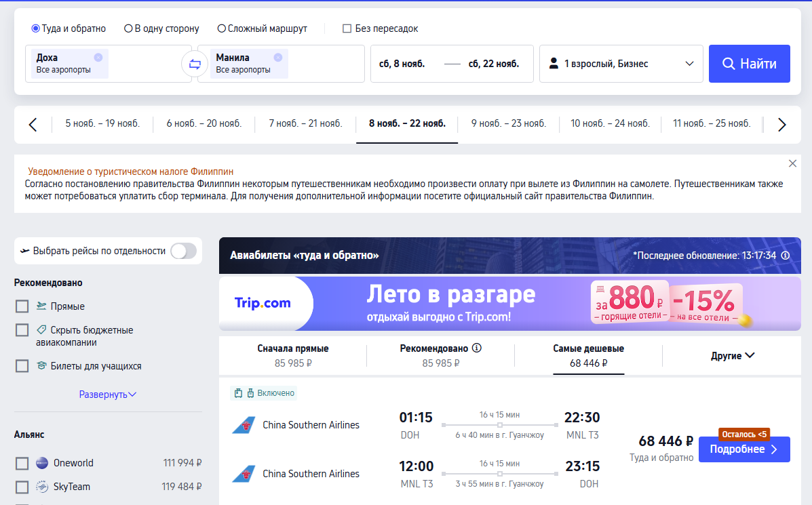Select 9 нояб. – 23 нояб. dates
The height and width of the screenshot is (505, 812).
click(x=509, y=123)
